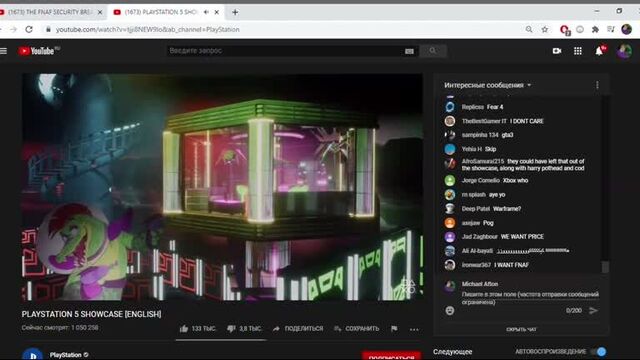Open the on-screen keyboard icon in search
Screen dimensions: 640x360
409,51
